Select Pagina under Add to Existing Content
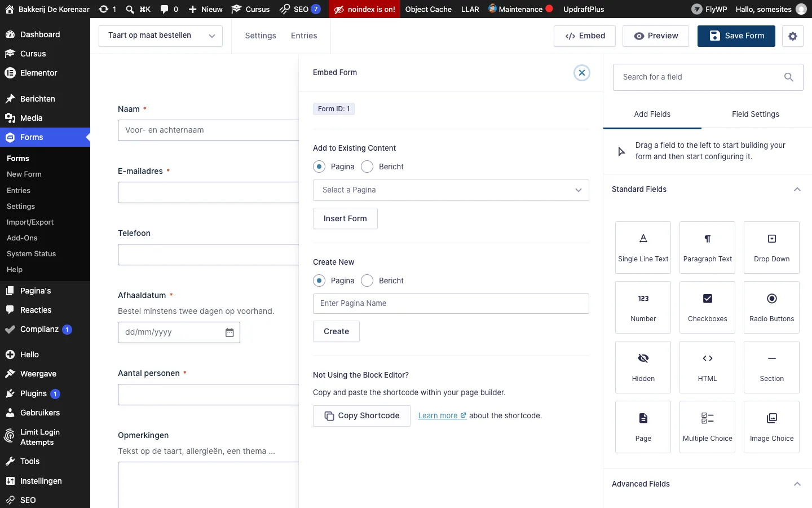The width and height of the screenshot is (812, 508). coord(319,167)
